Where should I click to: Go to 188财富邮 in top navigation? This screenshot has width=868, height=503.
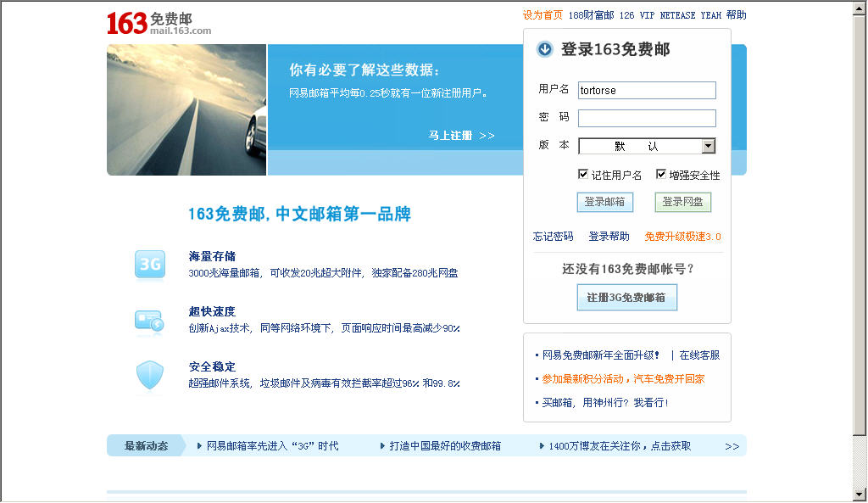pyautogui.click(x=591, y=15)
